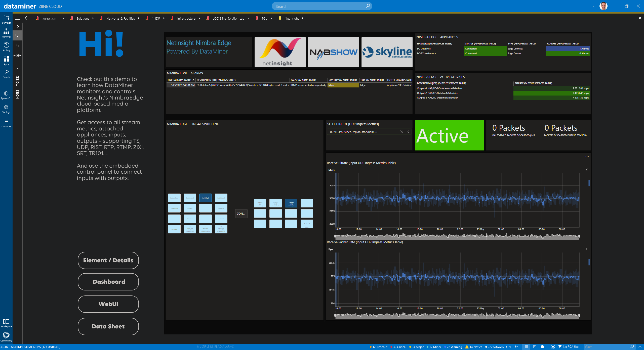Toggle 14 Notice alarm filter
Image resolution: width=644 pixels, height=350 pixels.
pyautogui.click(x=474, y=347)
